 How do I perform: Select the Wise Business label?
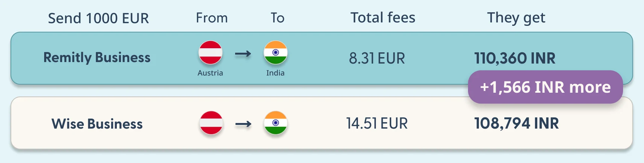click(x=97, y=124)
